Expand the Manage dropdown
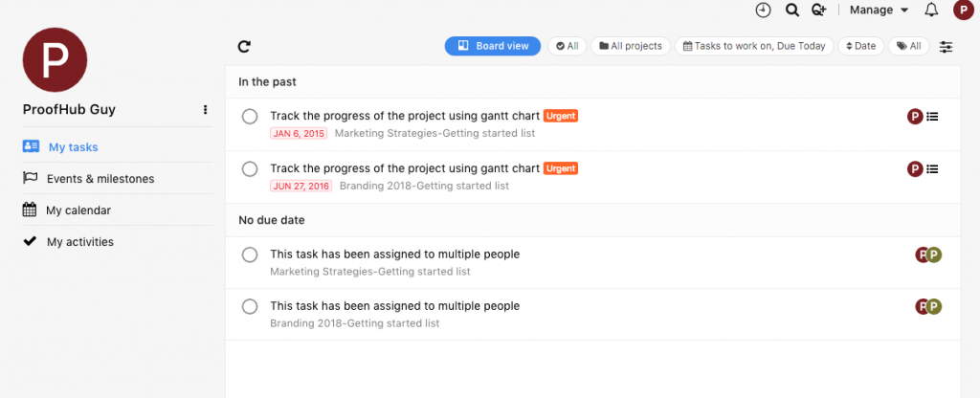The image size is (980, 398). click(x=879, y=10)
